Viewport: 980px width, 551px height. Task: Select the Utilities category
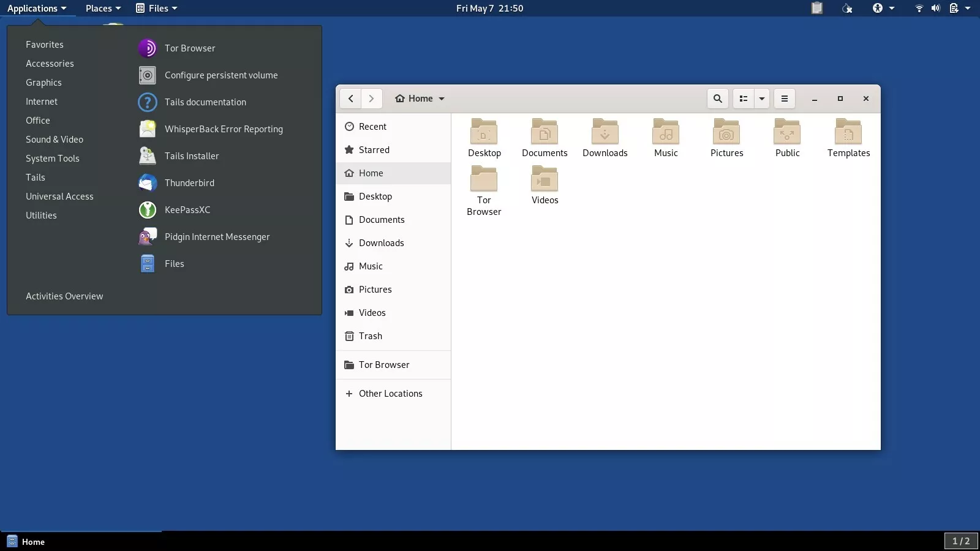point(41,216)
